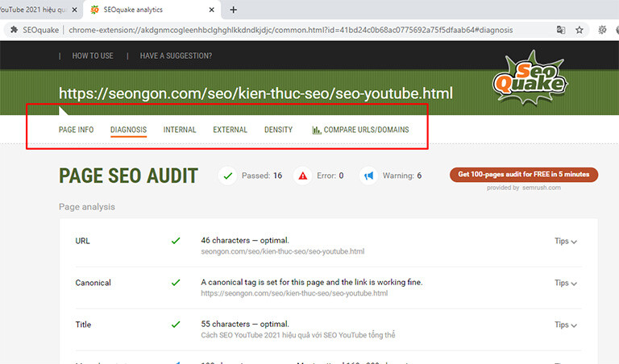The image size is (619, 364).
Task: Go to the DENSITY tab
Action: pyautogui.click(x=278, y=130)
